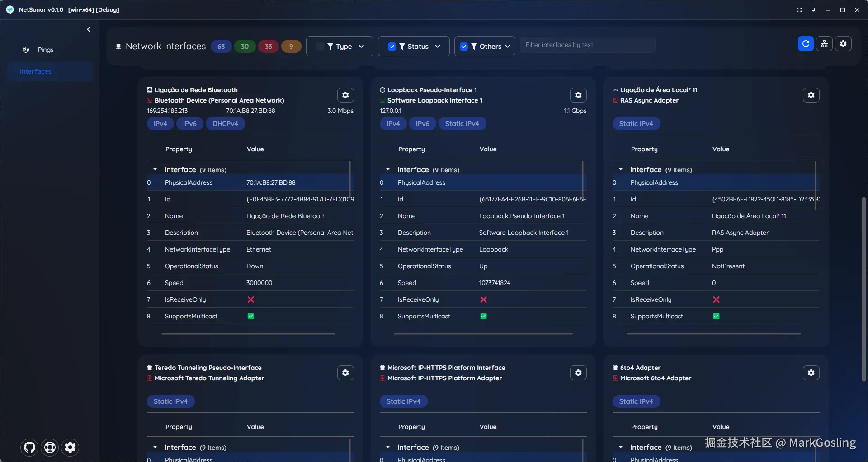Toggle fullscreen mode in title bar
The height and width of the screenshot is (462, 868).
799,10
